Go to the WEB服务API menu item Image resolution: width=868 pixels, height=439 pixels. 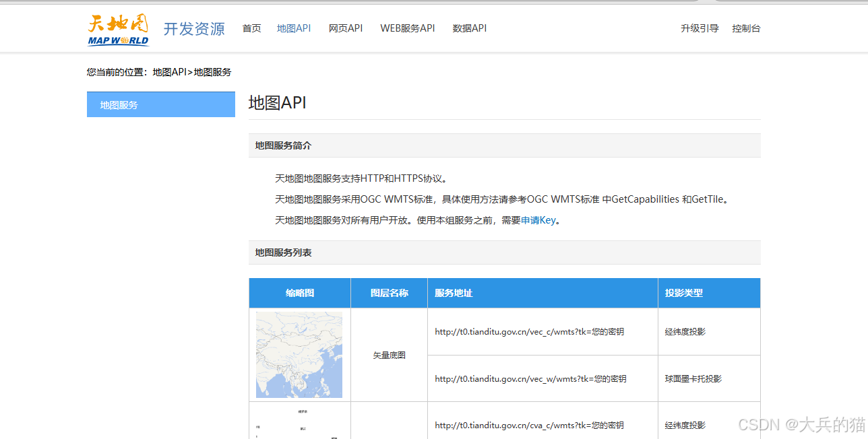pos(408,28)
